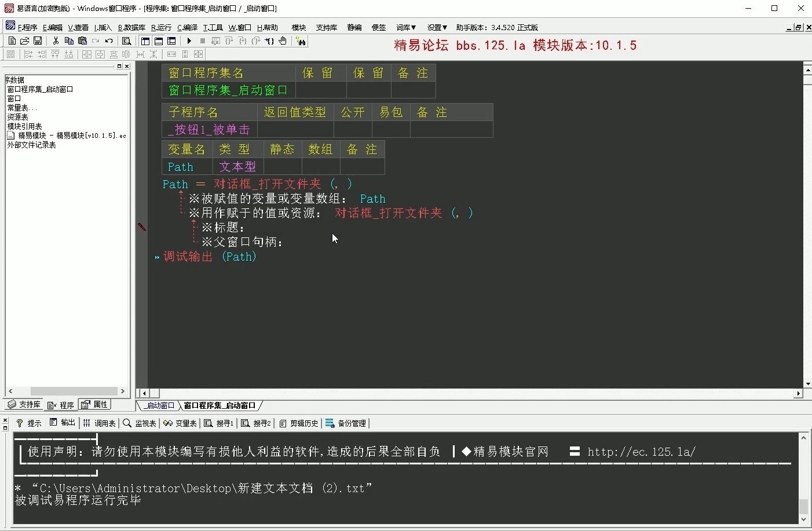Viewport: 812px width, 531px height.
Task: Toggle breakpoint with the hand icon
Action: click(x=283, y=41)
